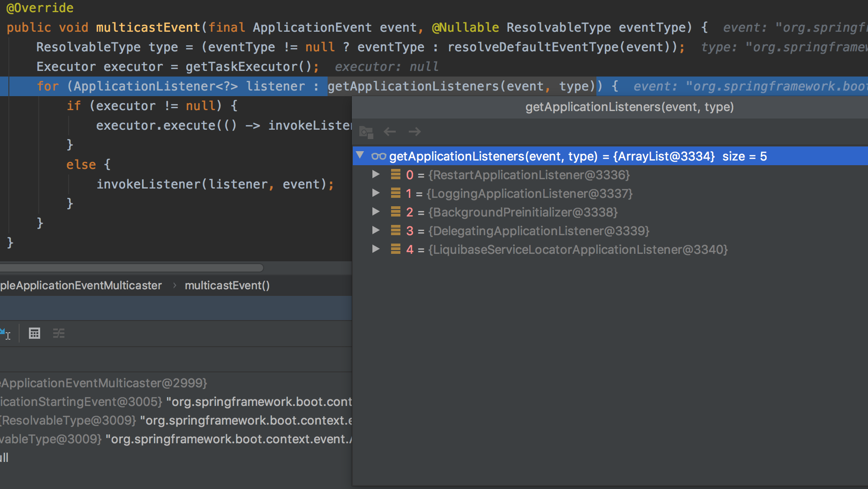
Task: Click the @Nullable annotation in the signature
Action: click(466, 28)
